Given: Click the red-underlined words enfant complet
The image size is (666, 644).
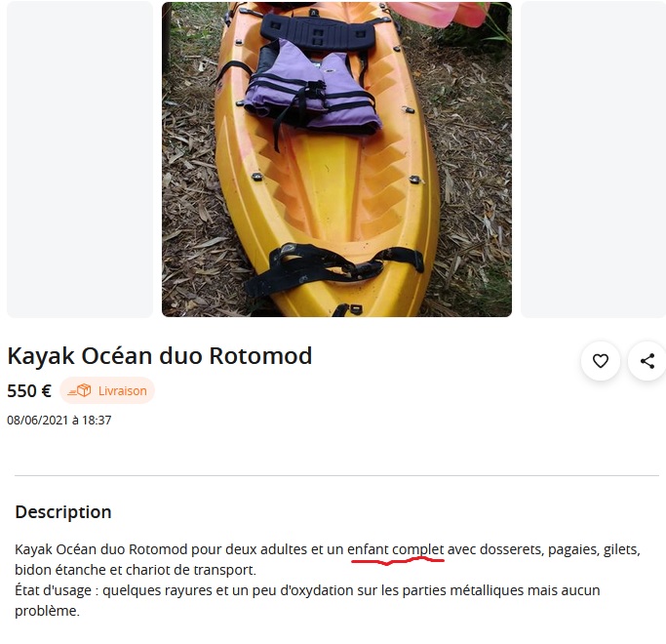Looking at the screenshot, I should point(396,549).
